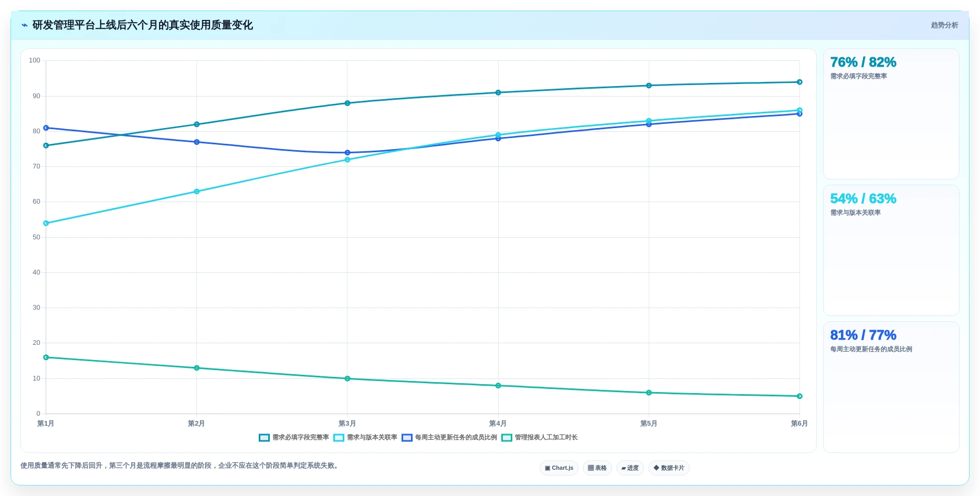The image size is (980, 496).
Task: Click the 第3月 x-axis label
Action: (347, 424)
